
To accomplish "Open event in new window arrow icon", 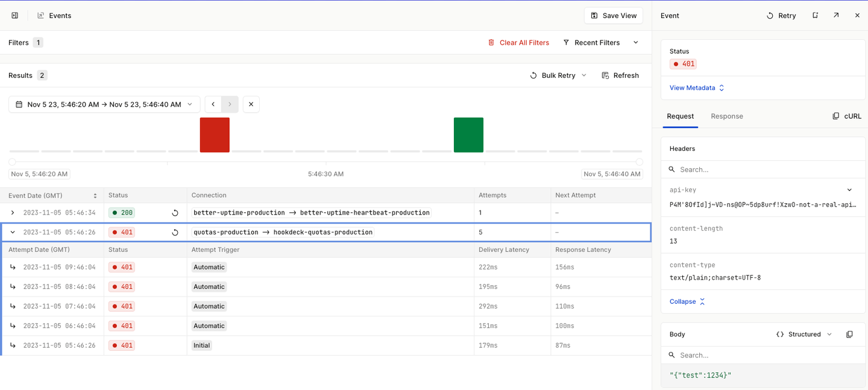I will tap(836, 16).
